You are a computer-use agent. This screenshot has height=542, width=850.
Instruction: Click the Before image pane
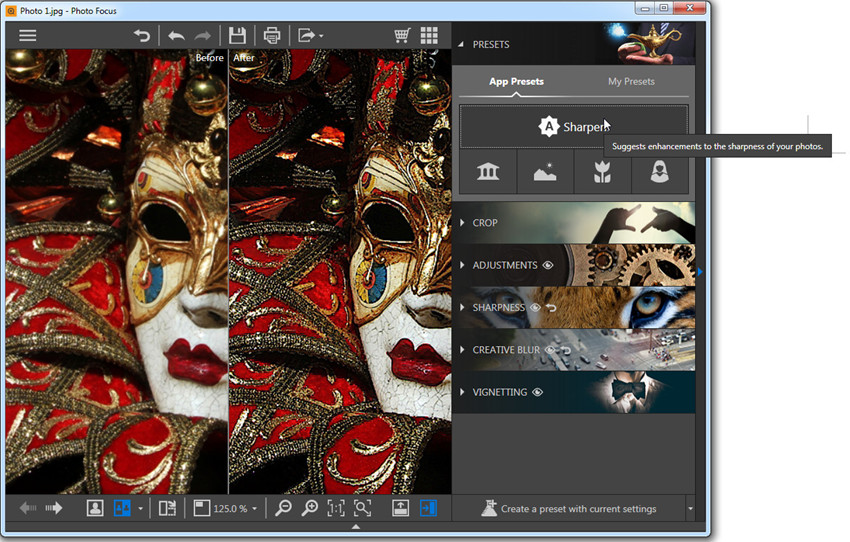(117, 272)
